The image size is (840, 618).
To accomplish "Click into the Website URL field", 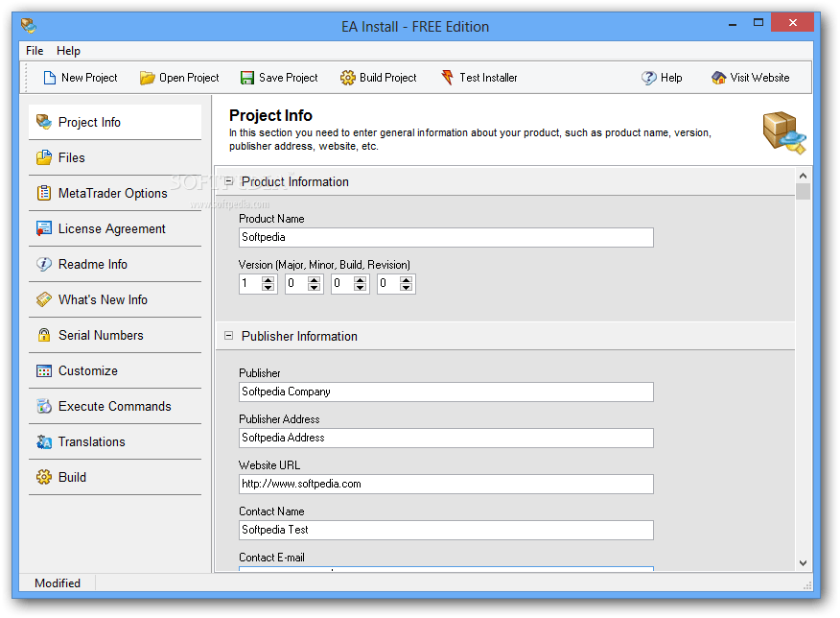I will 446,484.
